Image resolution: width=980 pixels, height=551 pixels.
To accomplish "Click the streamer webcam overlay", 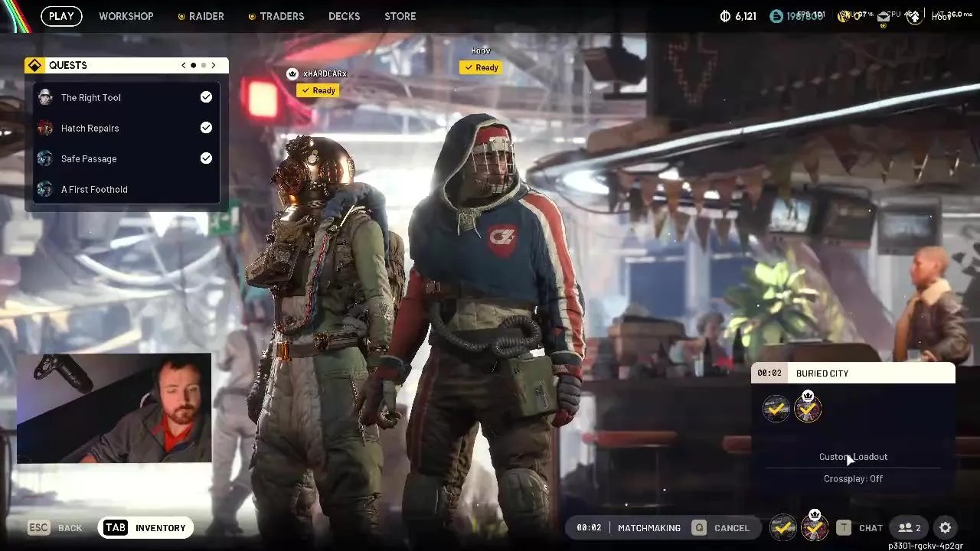I will (114, 408).
